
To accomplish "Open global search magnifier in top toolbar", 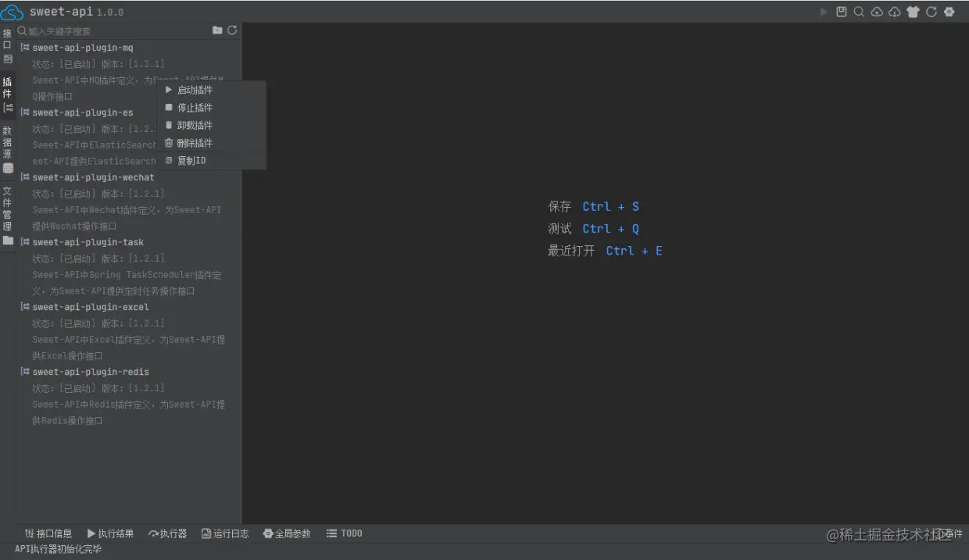I will pyautogui.click(x=859, y=12).
